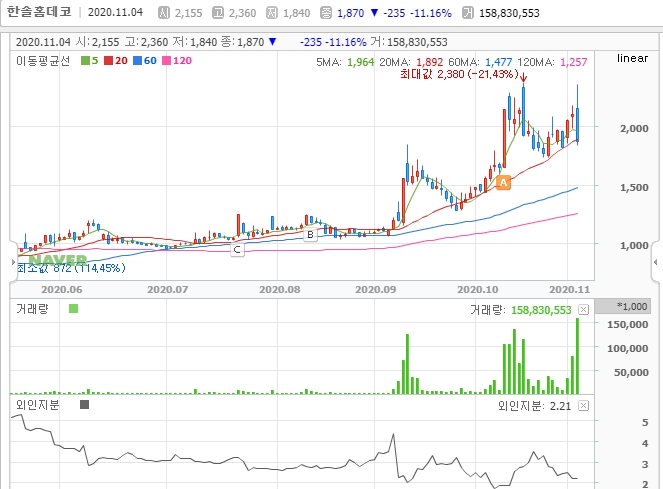
Task: Click the 한솔홈데코 stock name
Action: (x=39, y=12)
